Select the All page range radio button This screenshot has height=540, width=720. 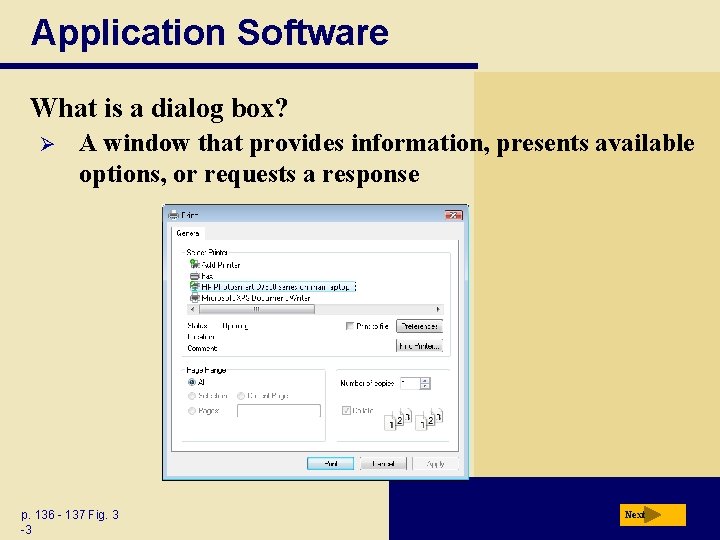(192, 382)
